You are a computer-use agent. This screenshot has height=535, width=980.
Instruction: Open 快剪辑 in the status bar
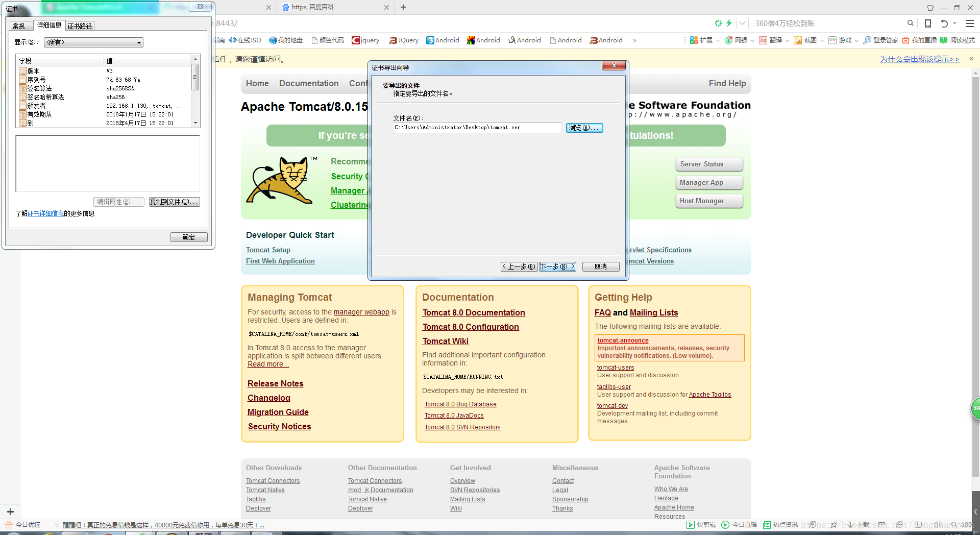pyautogui.click(x=701, y=525)
